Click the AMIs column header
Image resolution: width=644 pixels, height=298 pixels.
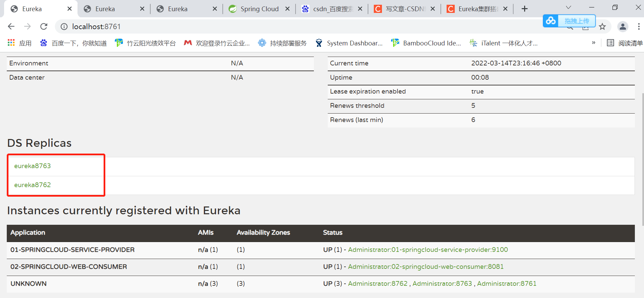coord(206,233)
